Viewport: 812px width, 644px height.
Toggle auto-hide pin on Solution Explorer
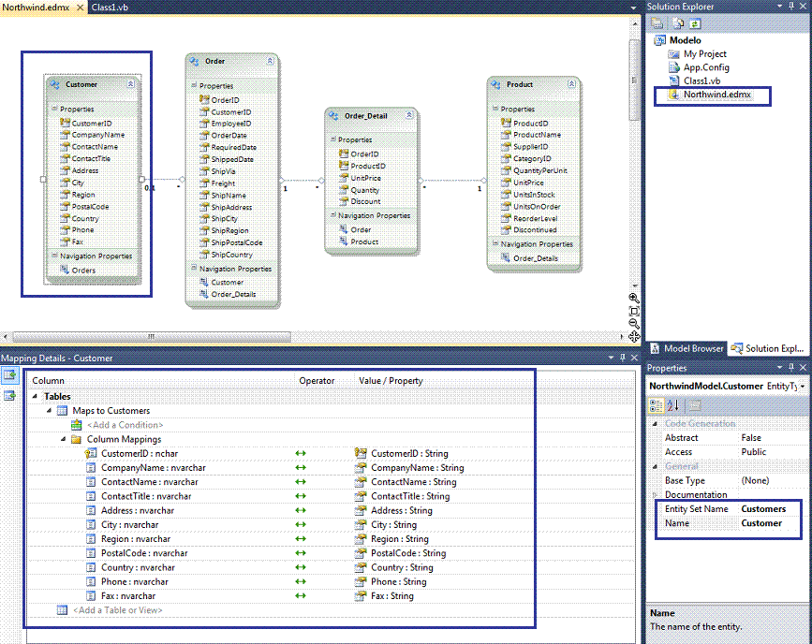(x=791, y=6)
